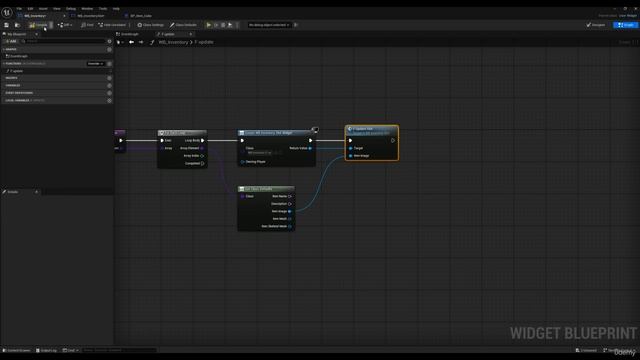
Task: Click the Return Value output pin
Action: 310,148
